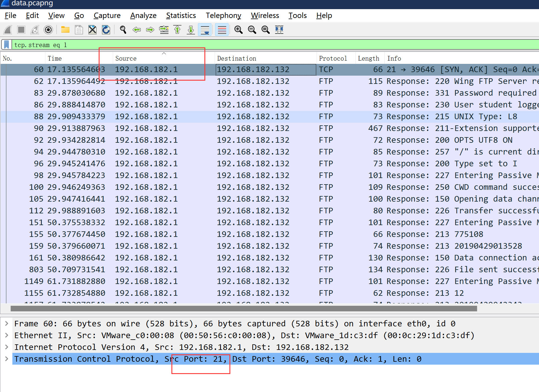The image size is (539, 392).
Task: Open the Statistics menu
Action: pos(181,16)
